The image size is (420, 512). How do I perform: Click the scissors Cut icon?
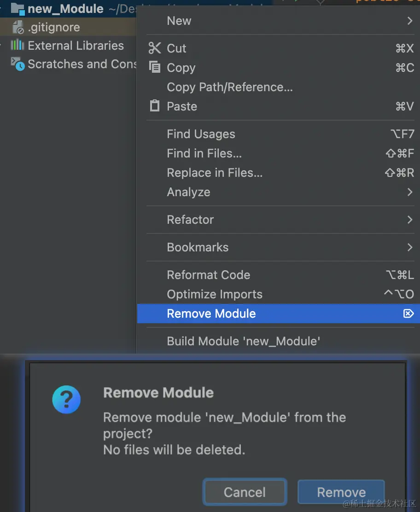coord(155,48)
